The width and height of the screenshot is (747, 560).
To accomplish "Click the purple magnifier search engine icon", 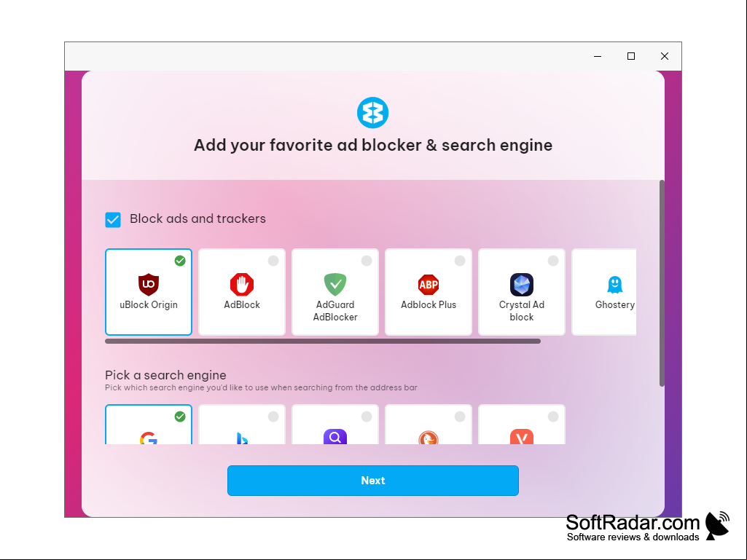I will [335, 437].
